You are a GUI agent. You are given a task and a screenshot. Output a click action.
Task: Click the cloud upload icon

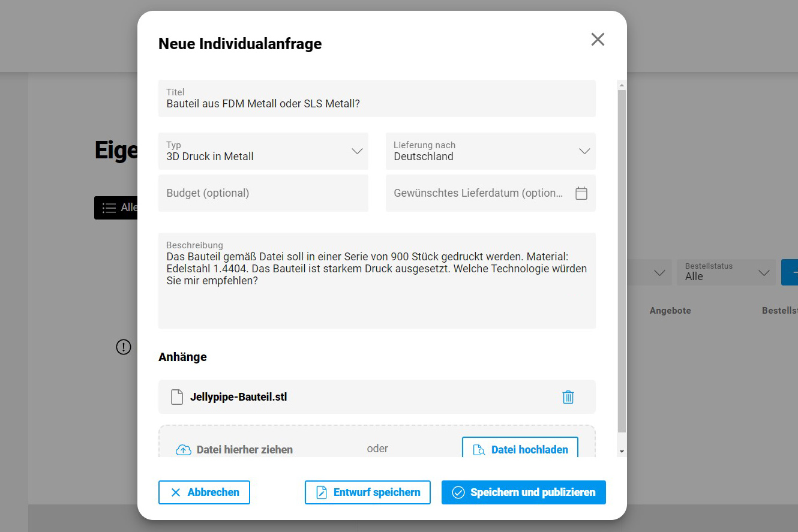pos(183,450)
